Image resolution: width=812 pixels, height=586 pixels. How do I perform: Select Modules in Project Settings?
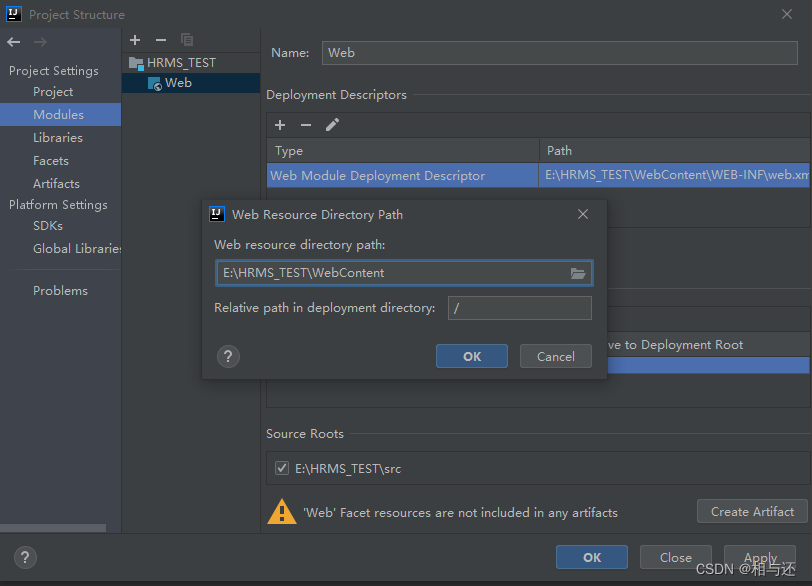point(59,114)
